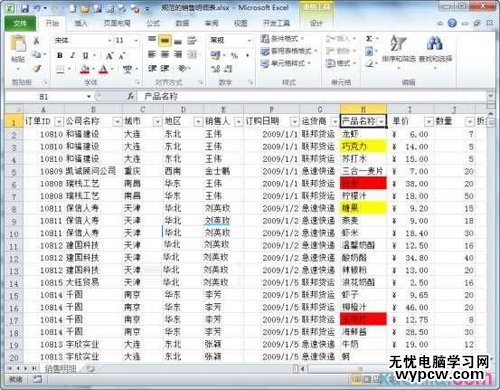The height and width of the screenshot is (390, 500).
Task: Open filter dropdown for 产品名称 column
Action: pyautogui.click(x=381, y=122)
